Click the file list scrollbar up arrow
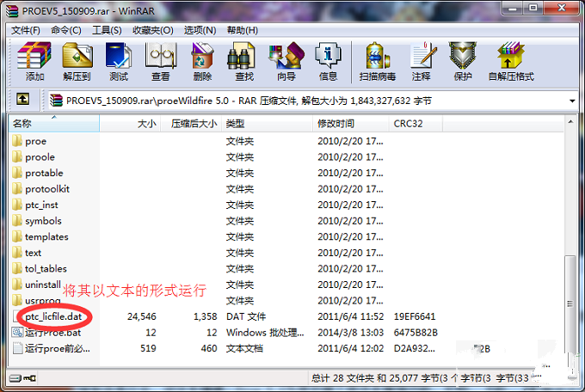585x392 pixels. point(570,122)
